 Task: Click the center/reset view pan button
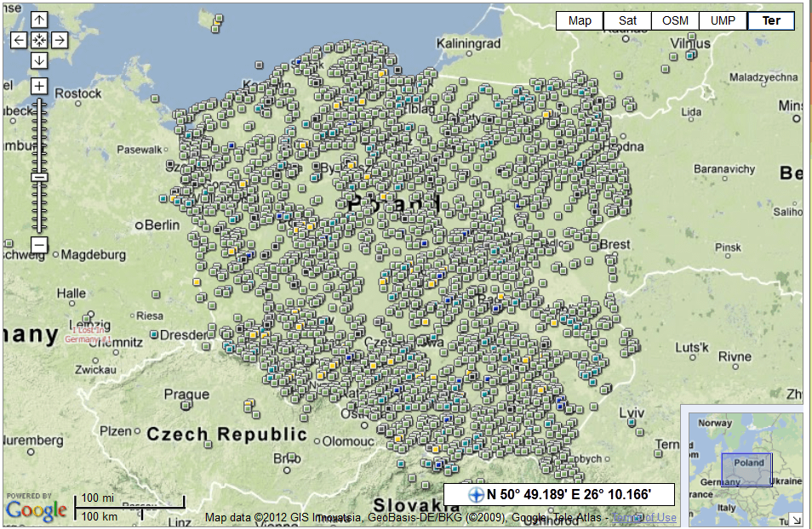[x=39, y=40]
